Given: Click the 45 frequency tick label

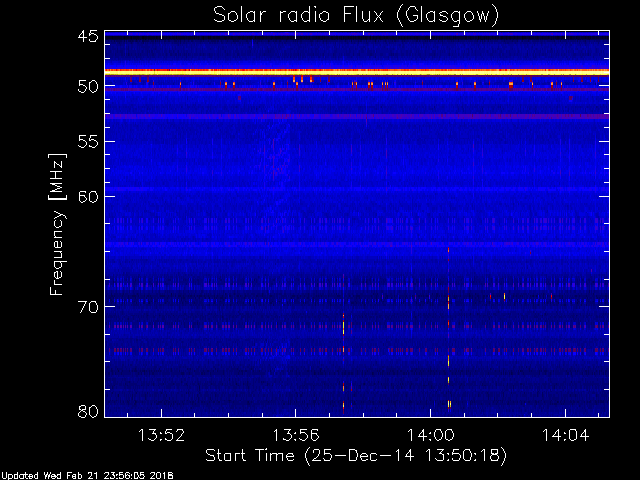Looking at the screenshot, I should click(88, 36).
